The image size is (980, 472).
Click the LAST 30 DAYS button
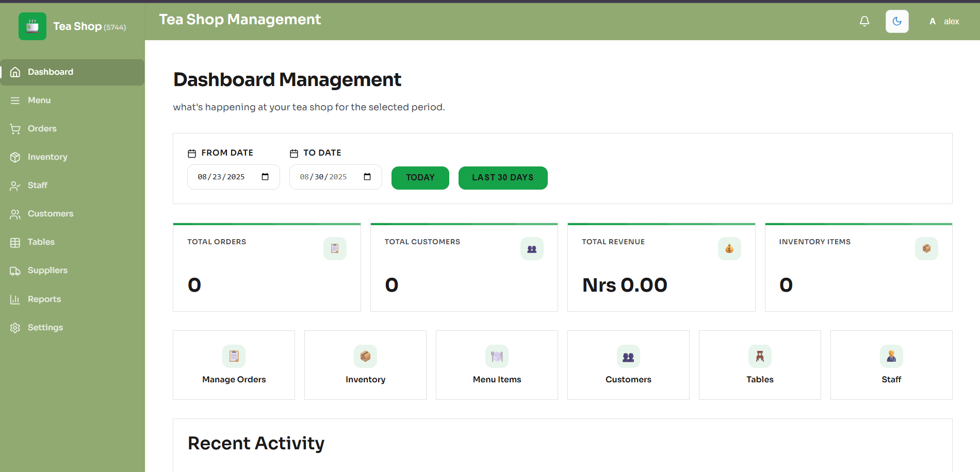point(502,177)
